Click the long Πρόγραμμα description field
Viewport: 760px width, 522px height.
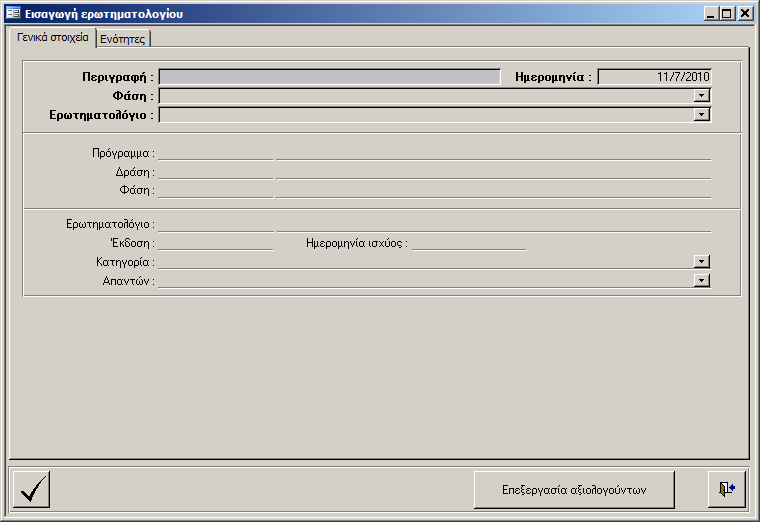tap(493, 153)
